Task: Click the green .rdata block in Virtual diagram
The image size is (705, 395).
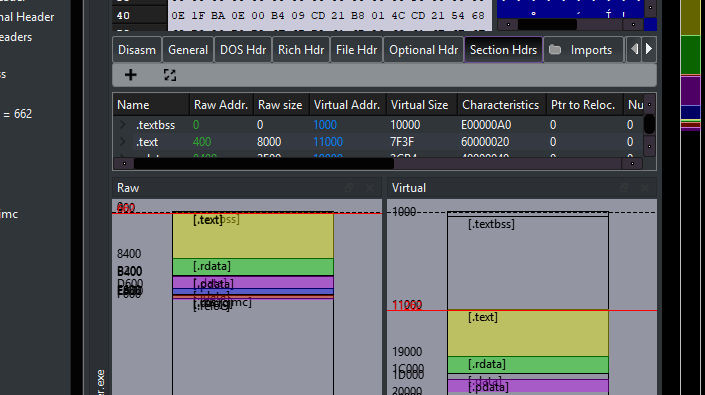Action: (528, 364)
